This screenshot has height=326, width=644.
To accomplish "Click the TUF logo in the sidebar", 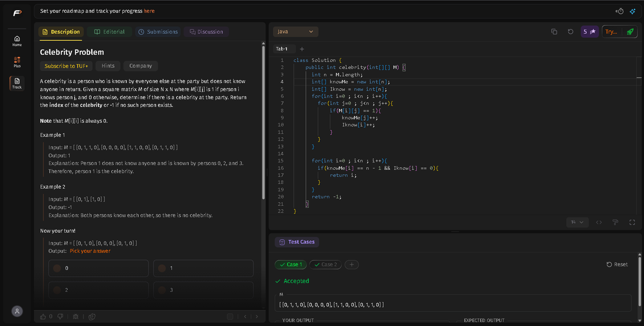I will [x=17, y=13].
